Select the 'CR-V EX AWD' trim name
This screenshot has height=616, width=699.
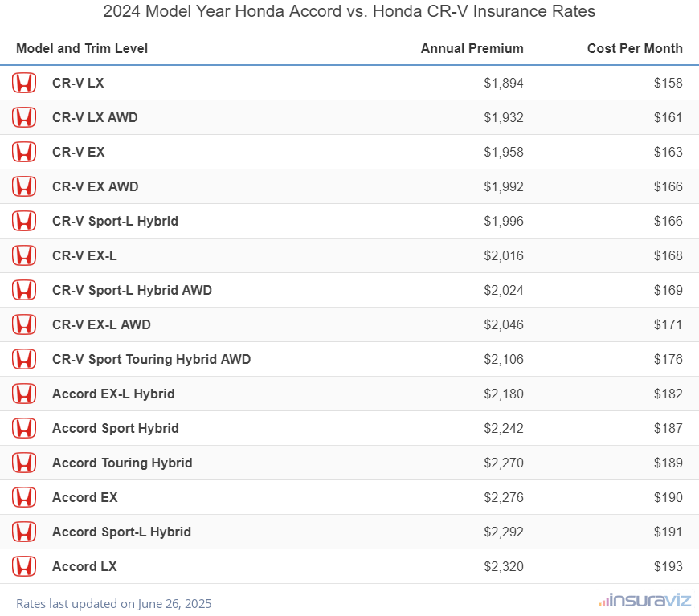(x=96, y=186)
